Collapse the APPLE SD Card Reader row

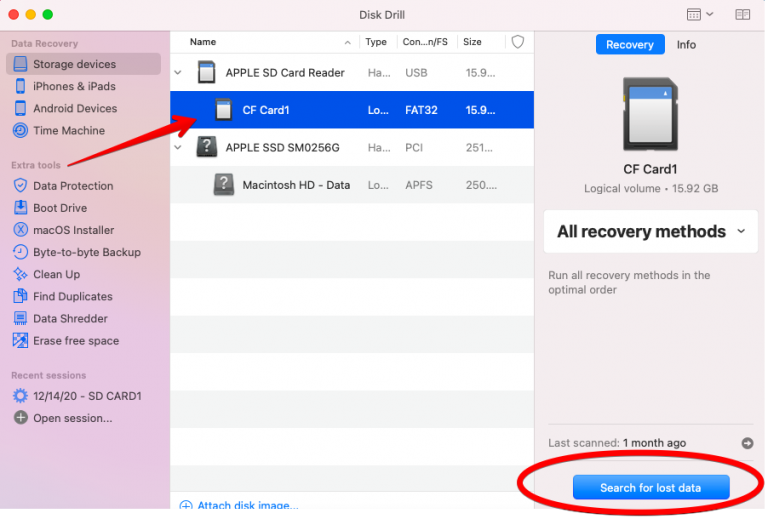click(178, 72)
